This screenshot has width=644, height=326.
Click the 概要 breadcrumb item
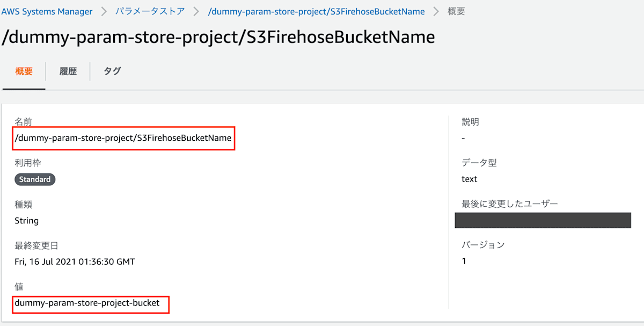pyautogui.click(x=456, y=11)
